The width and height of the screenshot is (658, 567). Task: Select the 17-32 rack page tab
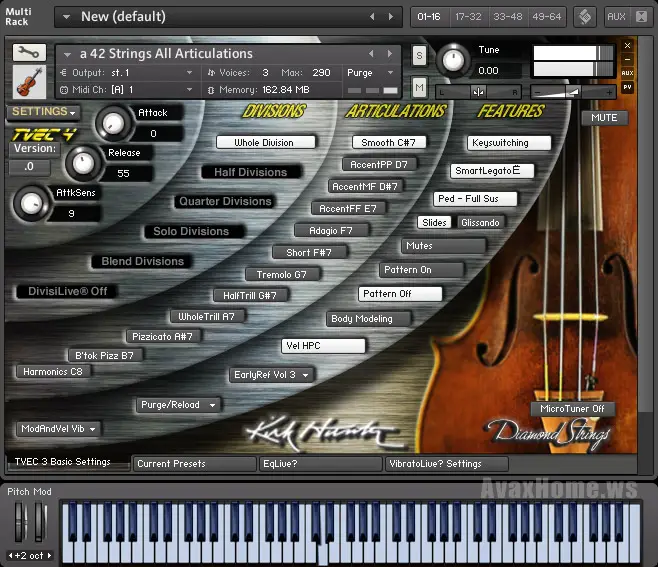point(468,17)
